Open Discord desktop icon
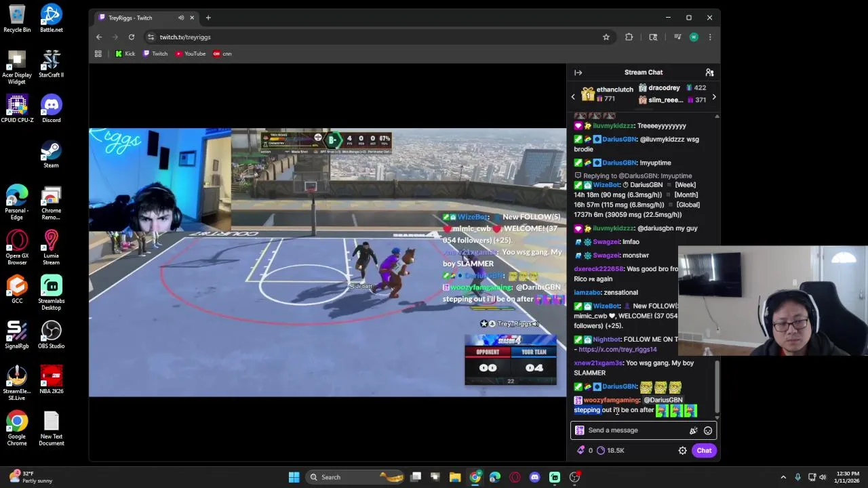 point(51,109)
